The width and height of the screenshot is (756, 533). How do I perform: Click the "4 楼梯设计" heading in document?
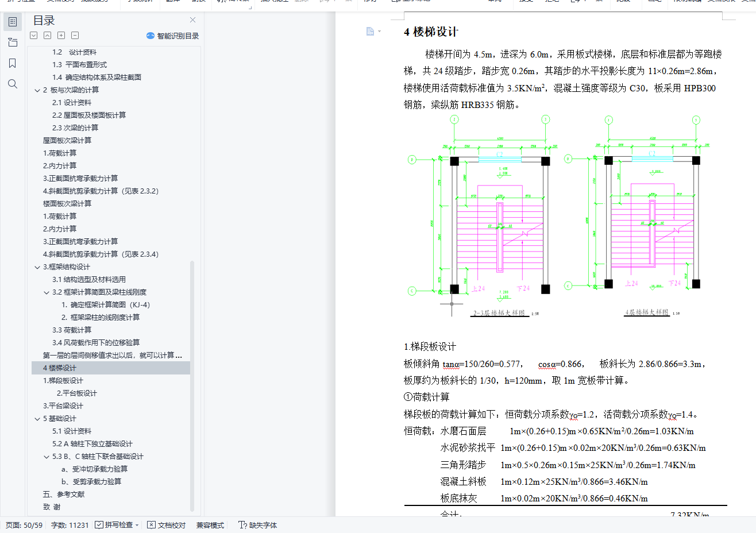[x=431, y=32]
